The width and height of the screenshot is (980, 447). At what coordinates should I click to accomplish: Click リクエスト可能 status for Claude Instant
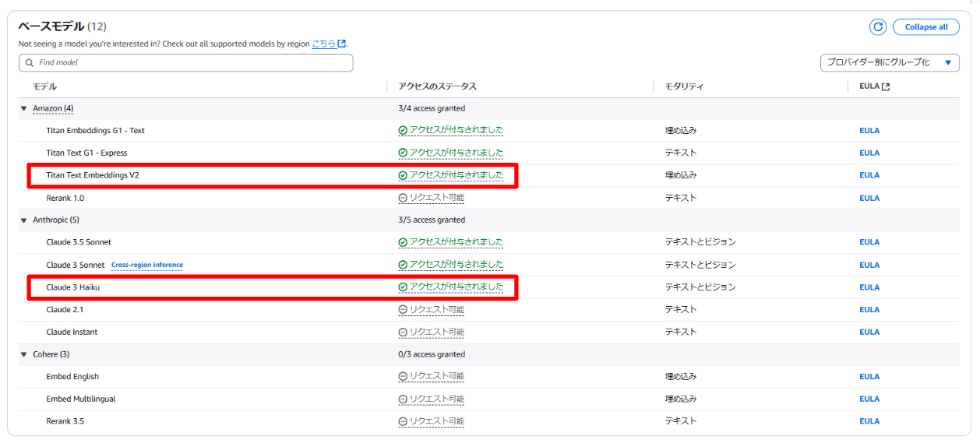(x=432, y=332)
